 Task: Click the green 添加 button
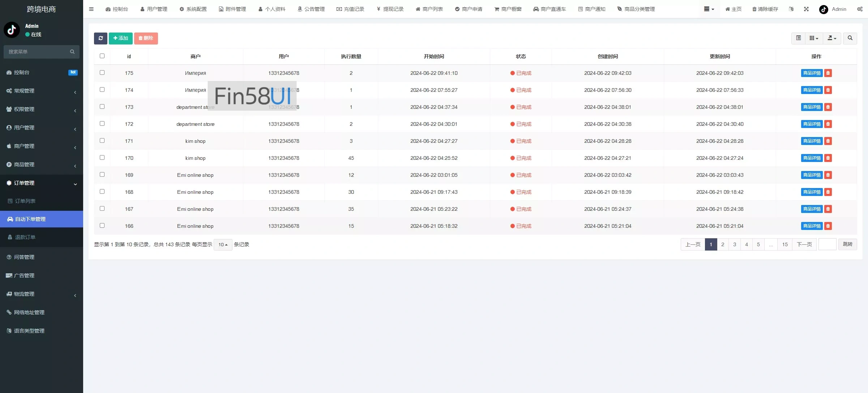pos(121,38)
